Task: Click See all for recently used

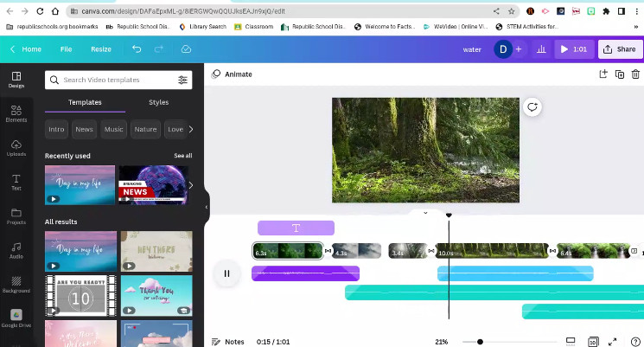Action: pyautogui.click(x=182, y=156)
